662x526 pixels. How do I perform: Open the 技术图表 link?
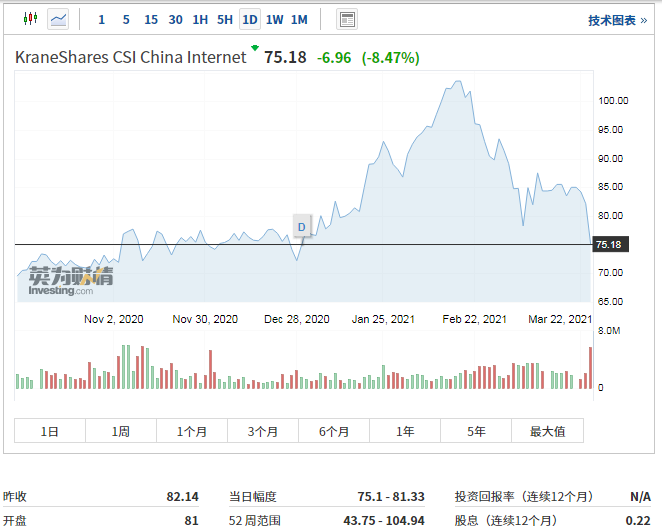[x=617, y=20]
